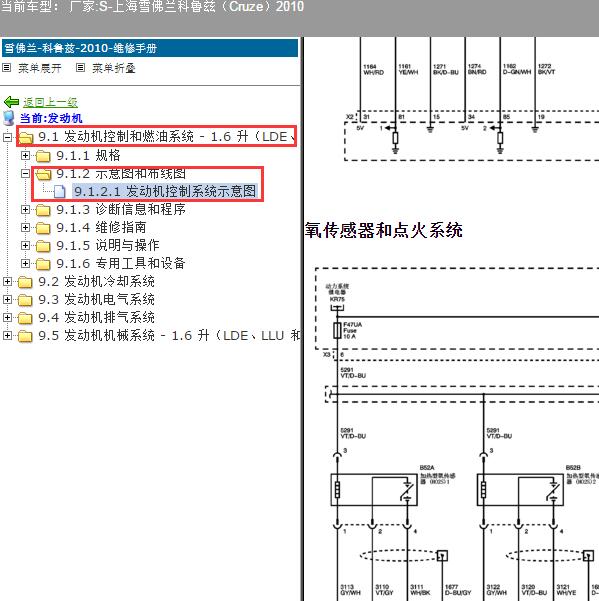Viewport: 599px width, 601px height.
Task: Select 9.3 发动机电气系统 tree item
Action: [x=97, y=299]
